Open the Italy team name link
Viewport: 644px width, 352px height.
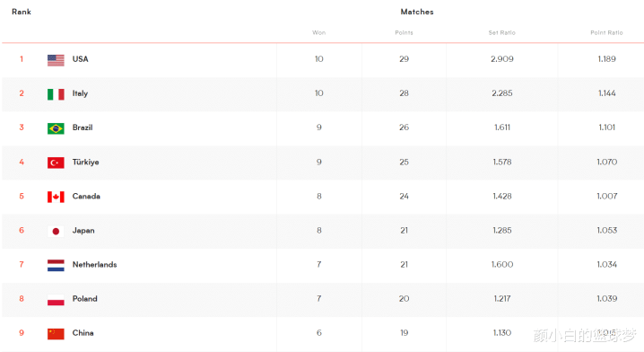tap(80, 93)
